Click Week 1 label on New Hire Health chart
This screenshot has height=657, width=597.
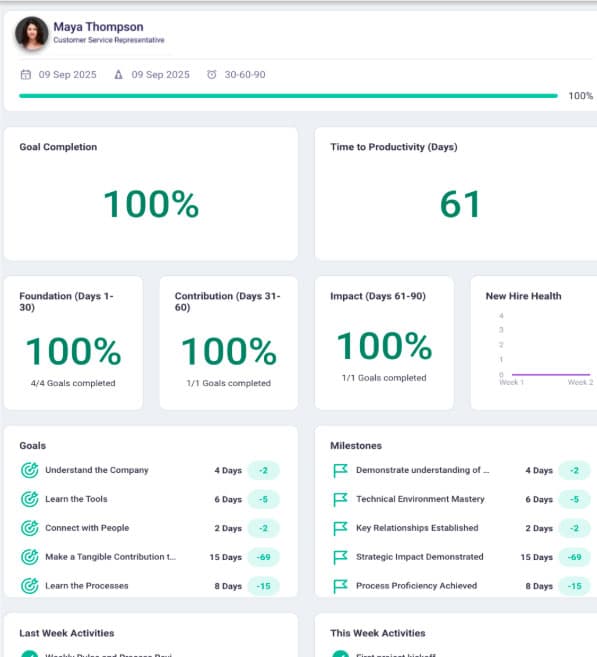pos(512,382)
